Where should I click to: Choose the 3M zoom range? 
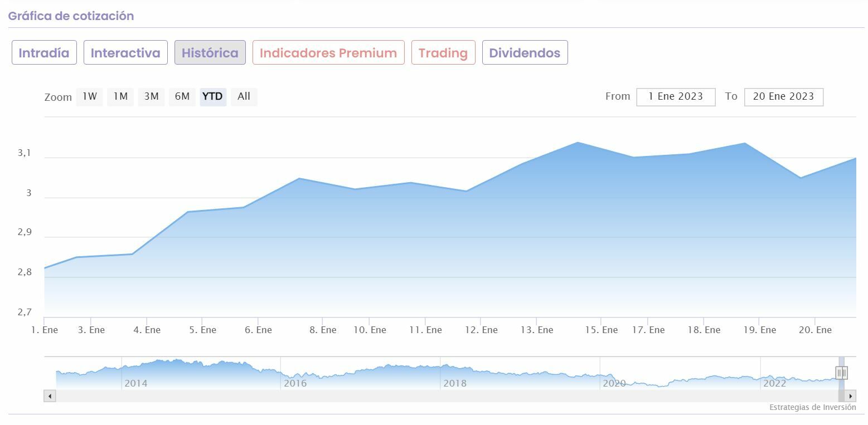click(x=151, y=96)
